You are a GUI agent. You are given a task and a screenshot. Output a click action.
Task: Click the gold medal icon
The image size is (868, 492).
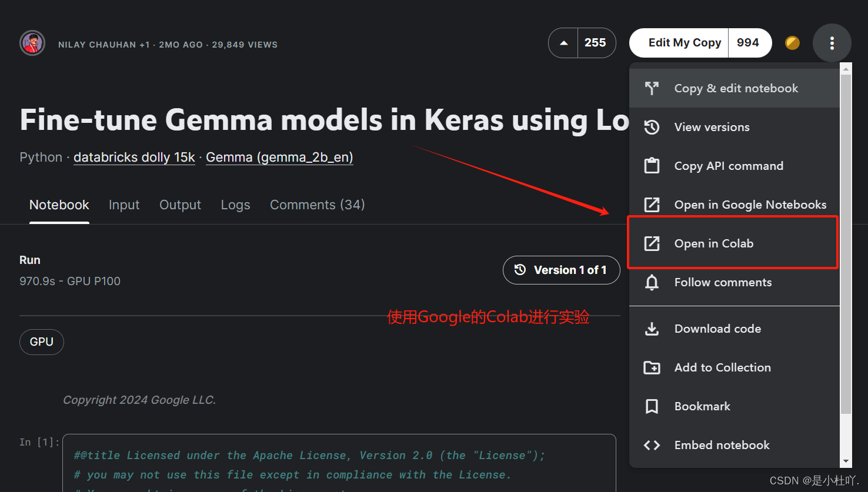pyautogui.click(x=792, y=43)
